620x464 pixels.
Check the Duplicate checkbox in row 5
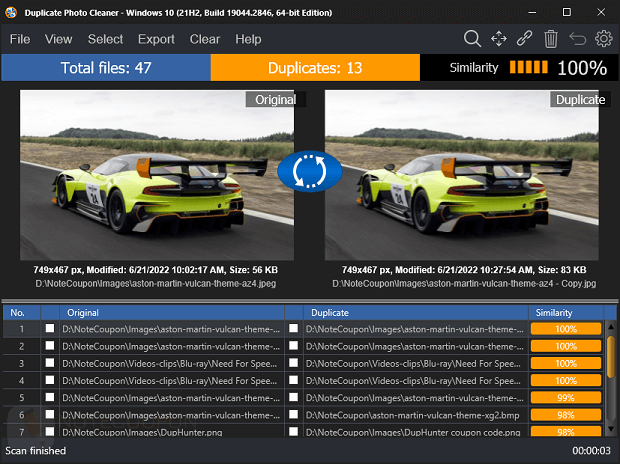coord(293,397)
